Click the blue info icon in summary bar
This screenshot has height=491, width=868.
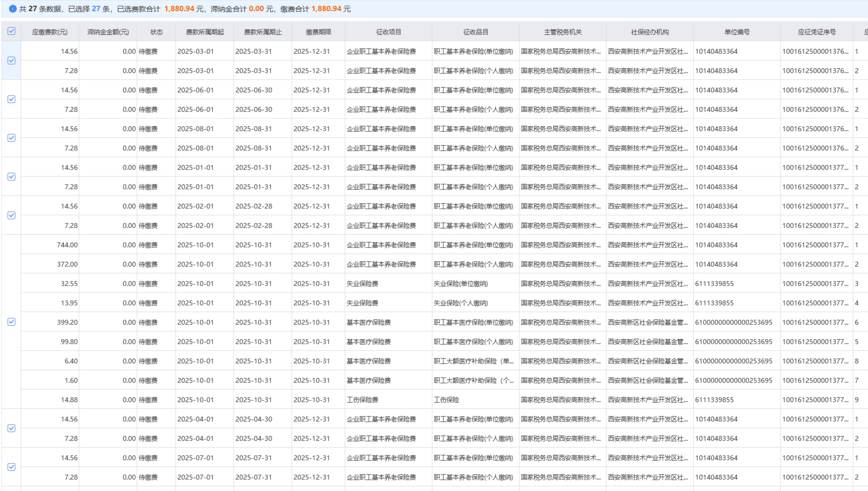click(13, 9)
